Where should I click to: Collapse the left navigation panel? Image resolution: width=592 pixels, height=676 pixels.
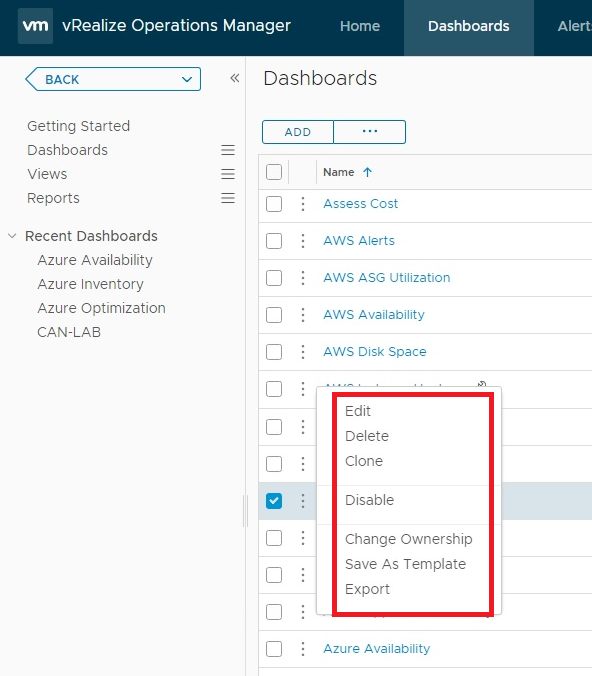(235, 78)
